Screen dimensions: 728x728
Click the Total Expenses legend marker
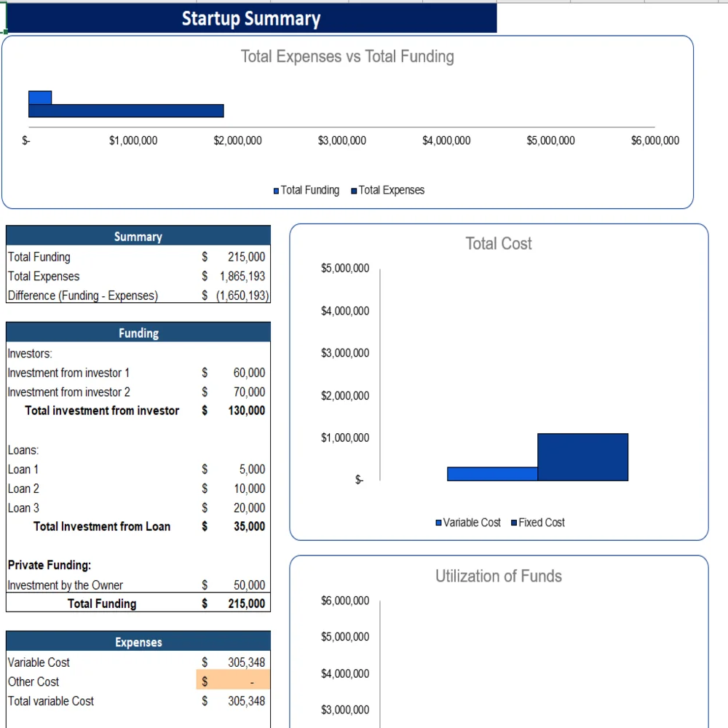(354, 190)
